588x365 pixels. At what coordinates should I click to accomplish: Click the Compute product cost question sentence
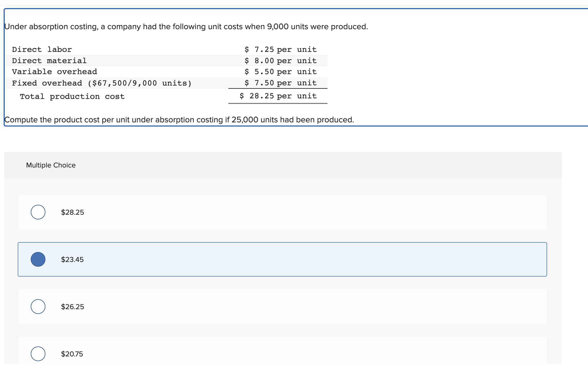click(x=179, y=120)
